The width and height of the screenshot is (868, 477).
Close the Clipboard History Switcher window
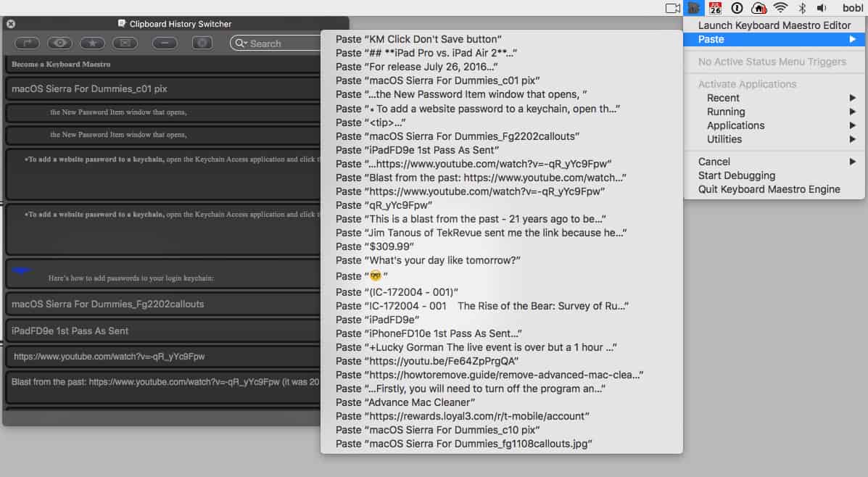11,24
